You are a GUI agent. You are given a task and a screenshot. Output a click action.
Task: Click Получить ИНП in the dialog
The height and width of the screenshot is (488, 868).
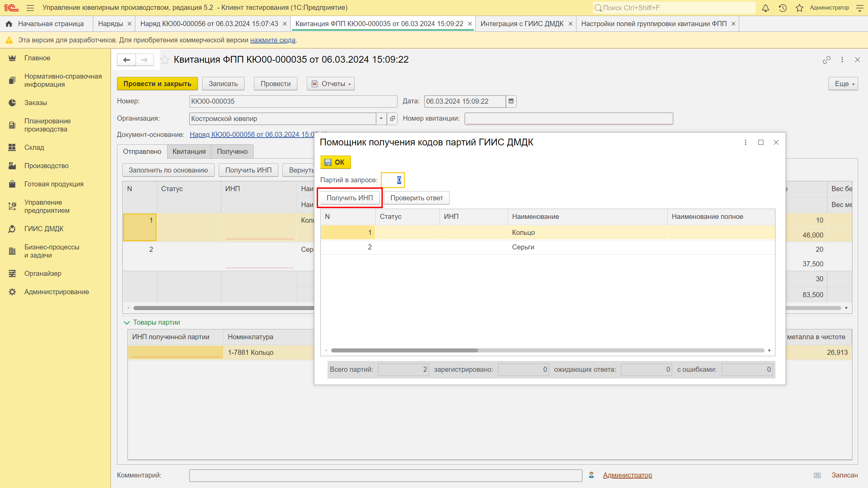350,198
